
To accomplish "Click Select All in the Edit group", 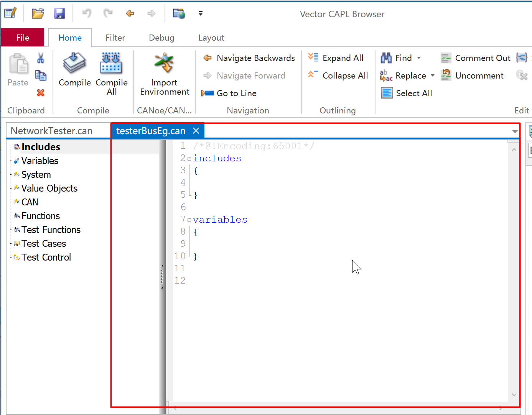I will point(407,93).
